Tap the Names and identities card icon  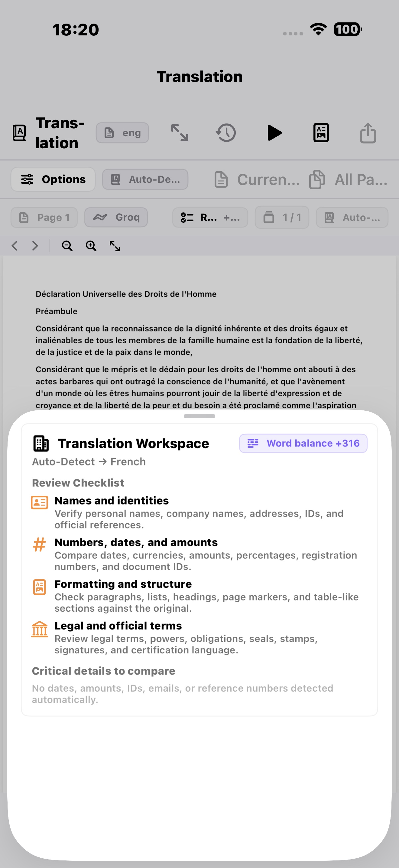tap(39, 502)
